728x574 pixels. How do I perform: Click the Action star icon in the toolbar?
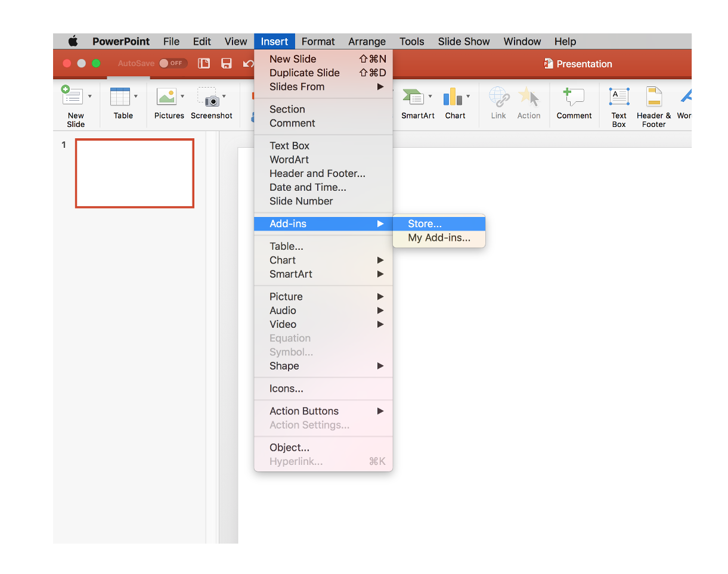tap(528, 97)
